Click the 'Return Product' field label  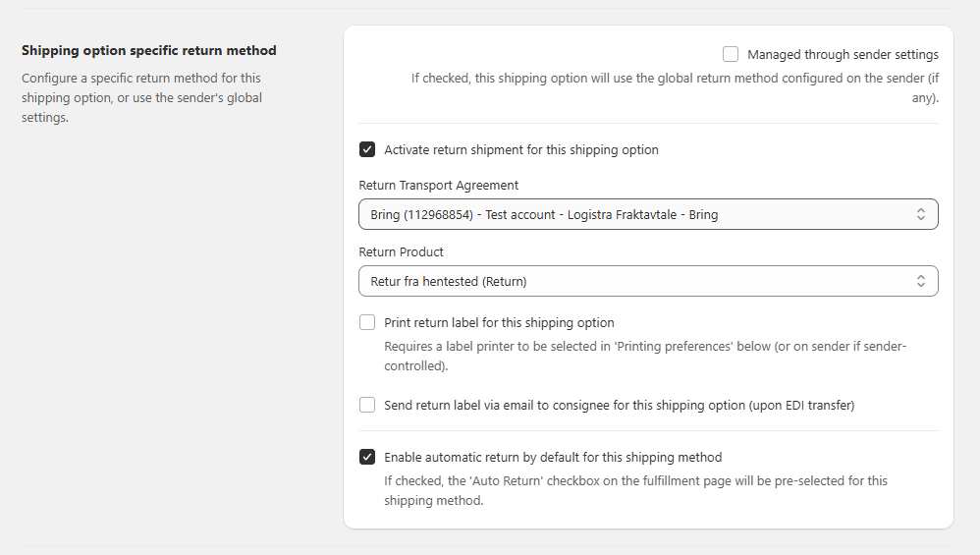click(x=402, y=251)
